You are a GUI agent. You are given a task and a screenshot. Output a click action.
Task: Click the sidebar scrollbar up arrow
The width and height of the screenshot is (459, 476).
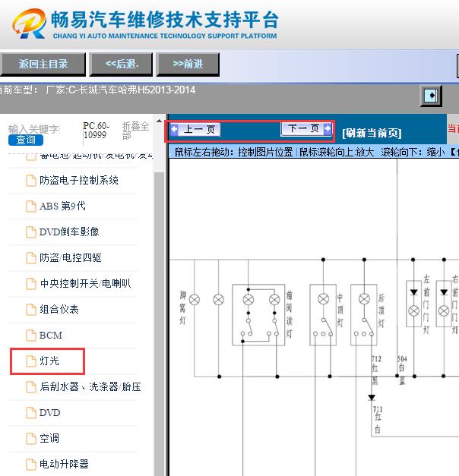click(159, 121)
